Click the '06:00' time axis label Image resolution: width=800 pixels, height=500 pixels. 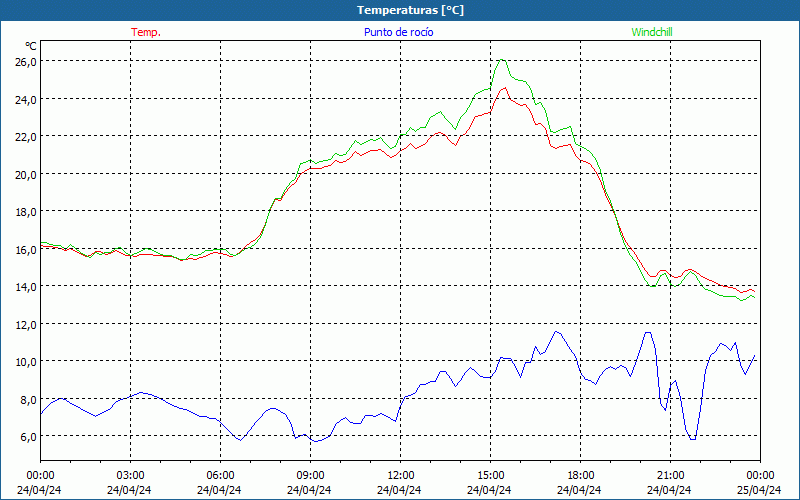pos(220,476)
